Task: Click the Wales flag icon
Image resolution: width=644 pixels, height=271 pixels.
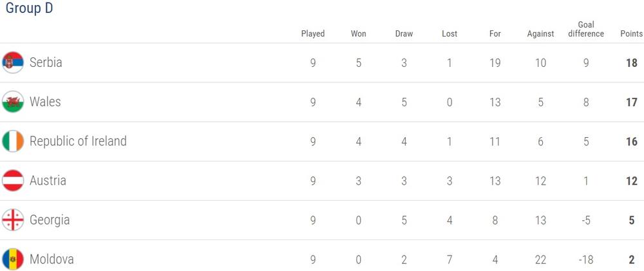Action: (13, 102)
